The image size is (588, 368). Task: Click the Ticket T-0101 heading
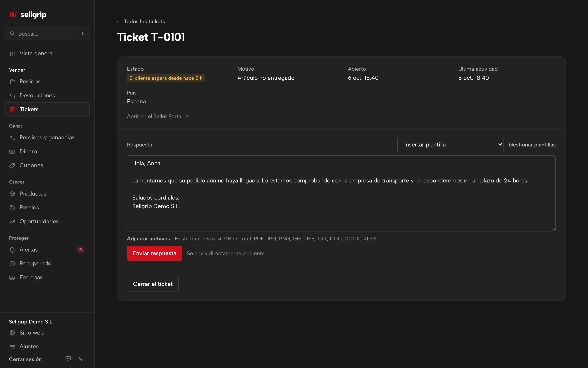point(151,37)
